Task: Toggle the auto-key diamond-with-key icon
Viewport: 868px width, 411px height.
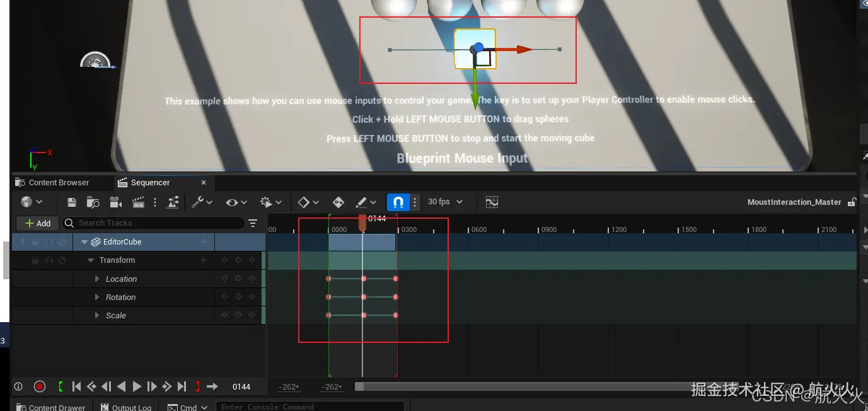Action: [x=339, y=202]
